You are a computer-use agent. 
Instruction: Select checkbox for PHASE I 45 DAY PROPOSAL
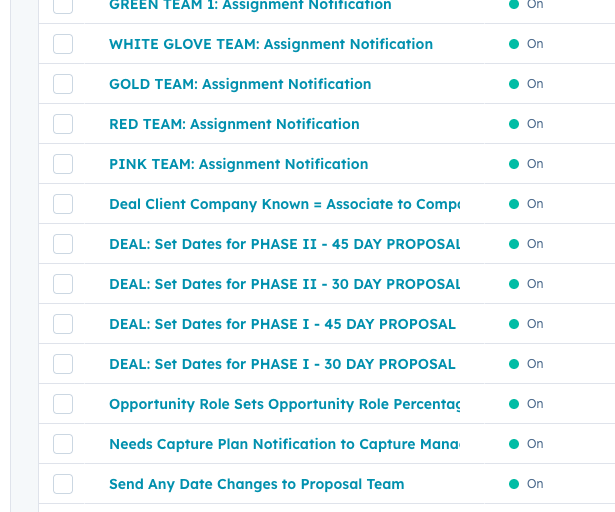[63, 324]
